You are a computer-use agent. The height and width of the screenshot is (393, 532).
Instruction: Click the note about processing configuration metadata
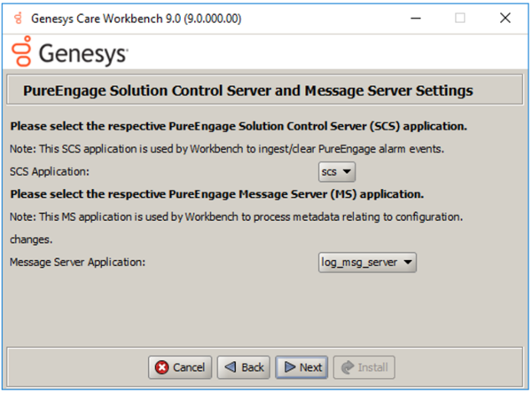pyautogui.click(x=236, y=228)
